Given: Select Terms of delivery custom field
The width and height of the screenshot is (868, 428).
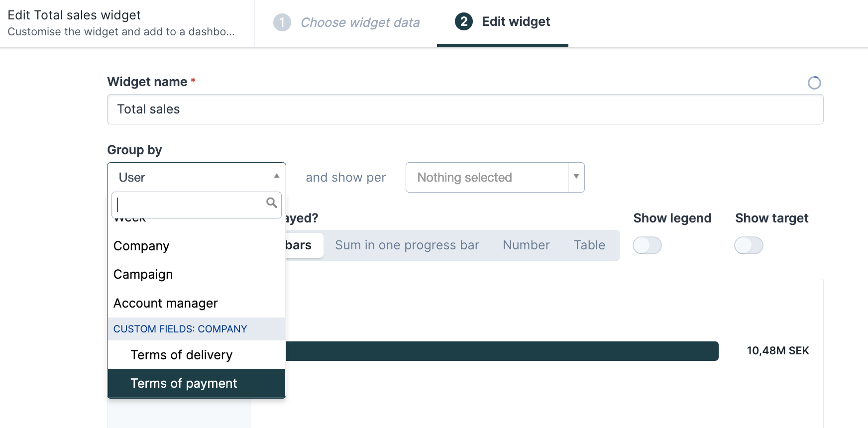Looking at the screenshot, I should pos(197,355).
